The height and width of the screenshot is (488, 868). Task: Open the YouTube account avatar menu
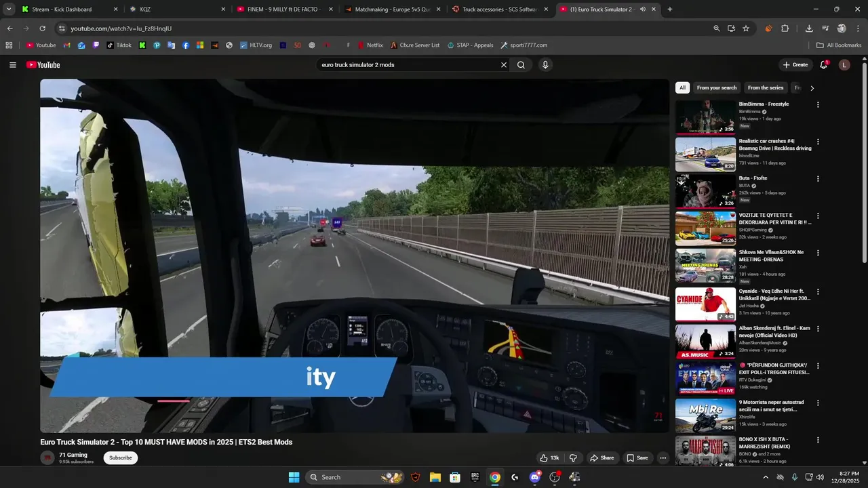844,65
